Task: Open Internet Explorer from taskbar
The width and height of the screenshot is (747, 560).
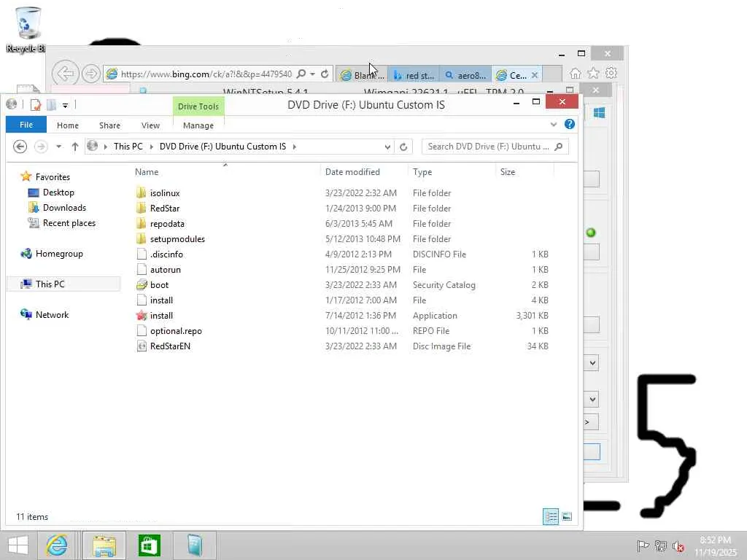Action: (57, 545)
